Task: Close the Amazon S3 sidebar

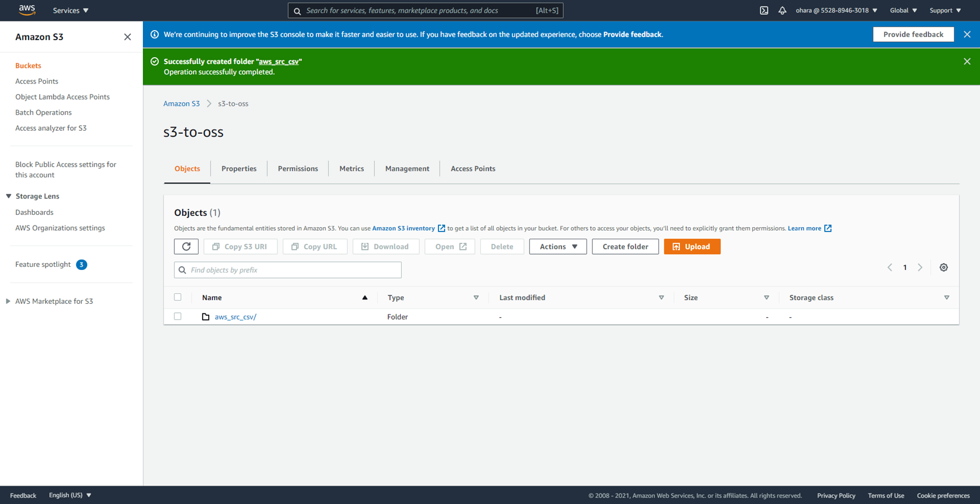Action: [x=127, y=37]
